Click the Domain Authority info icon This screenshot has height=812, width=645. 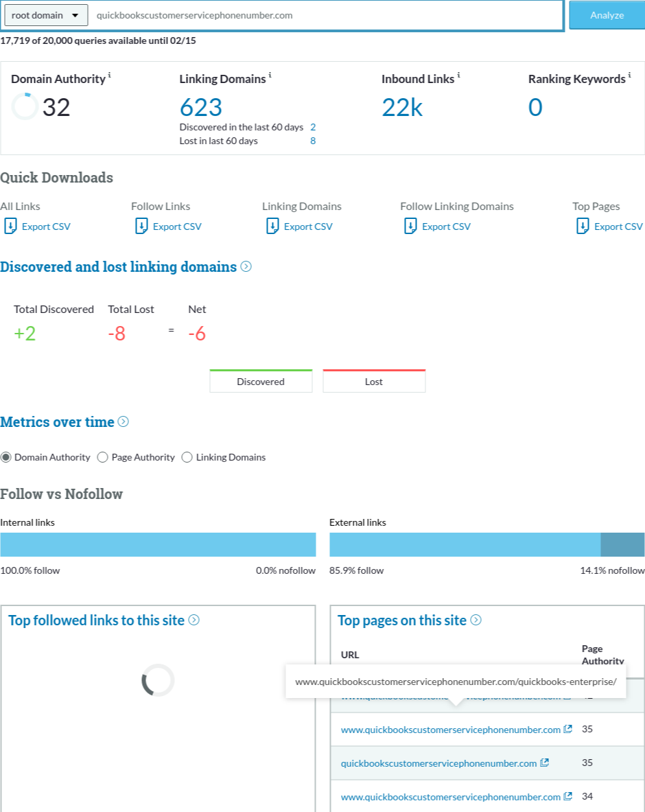(x=109, y=76)
